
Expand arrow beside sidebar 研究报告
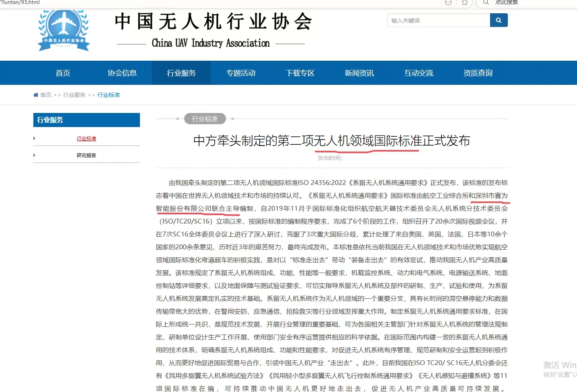tap(35, 155)
